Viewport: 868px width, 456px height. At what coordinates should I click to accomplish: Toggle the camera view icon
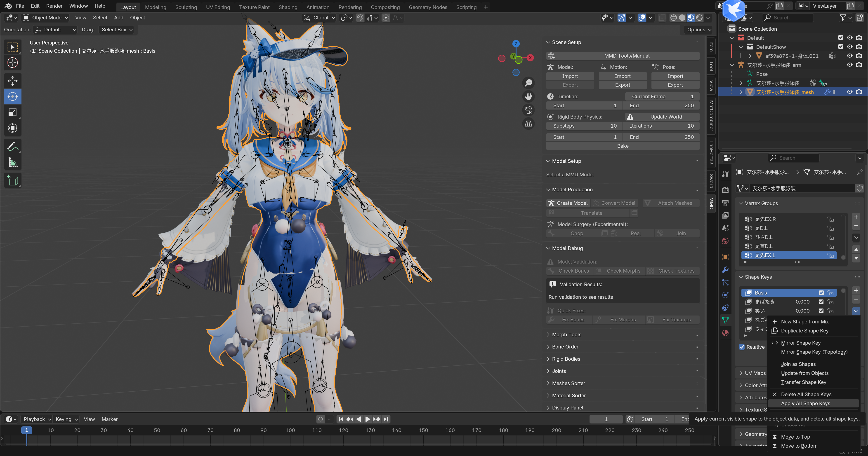tap(528, 110)
